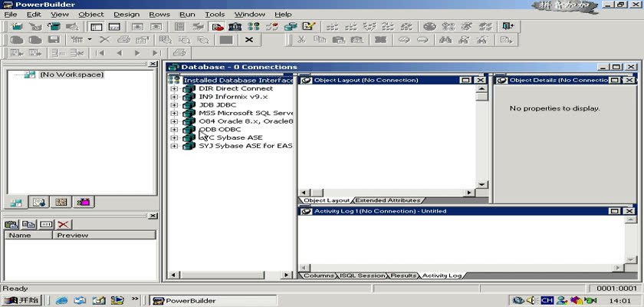Expand the MSS Microsoft SQL Server node
Screen dimensions: 644x307
pos(174,114)
